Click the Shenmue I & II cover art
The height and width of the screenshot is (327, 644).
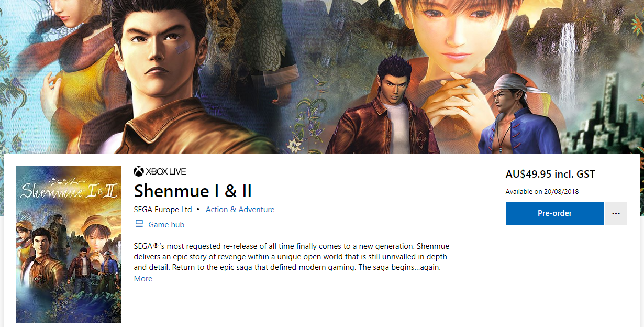(x=69, y=245)
